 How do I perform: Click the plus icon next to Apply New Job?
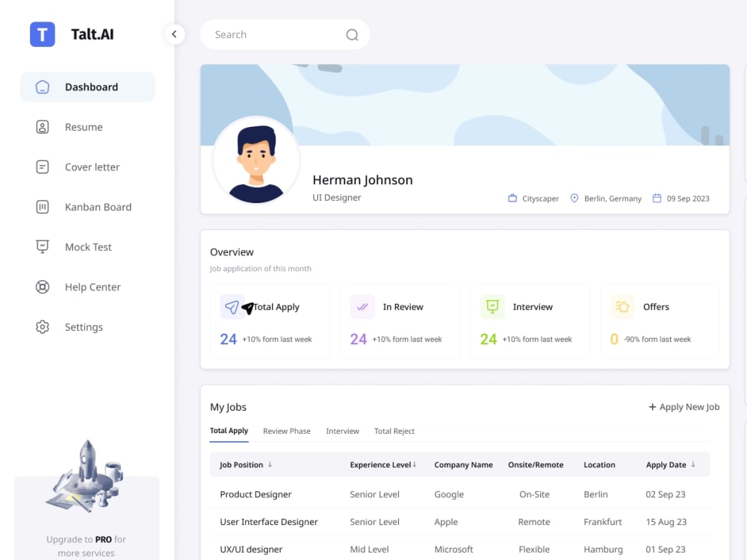click(x=652, y=407)
